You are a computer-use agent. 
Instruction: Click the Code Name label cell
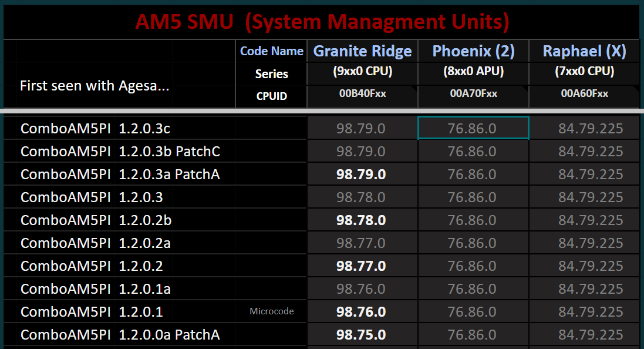pyautogui.click(x=271, y=51)
